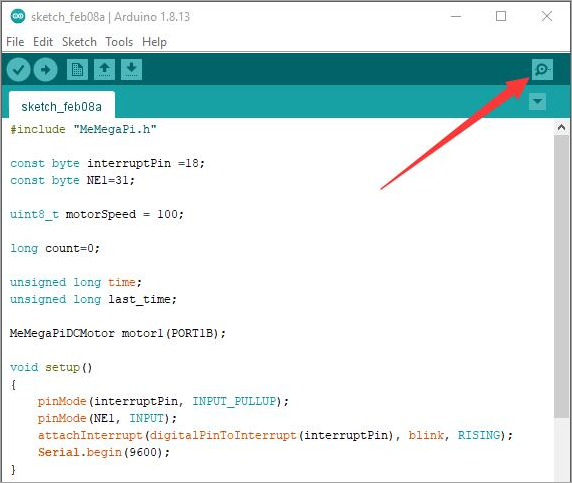Click the Verify checkmark button

(18, 69)
